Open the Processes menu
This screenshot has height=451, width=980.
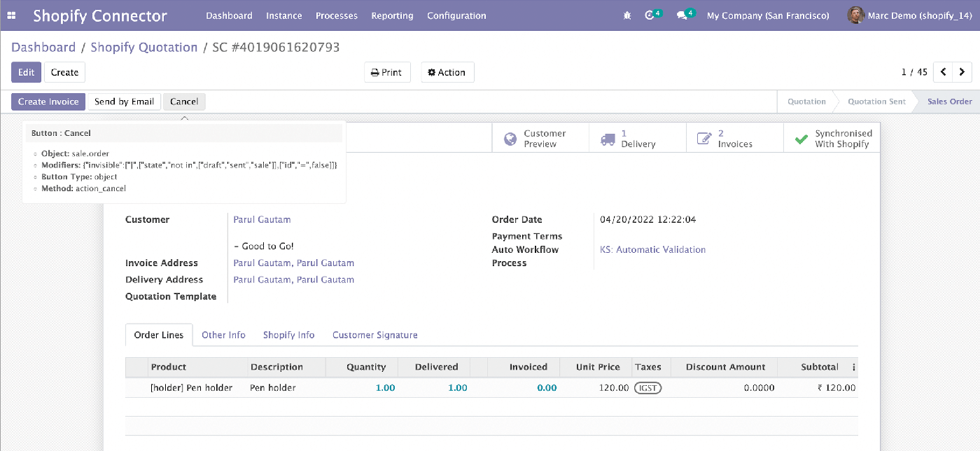coord(337,15)
